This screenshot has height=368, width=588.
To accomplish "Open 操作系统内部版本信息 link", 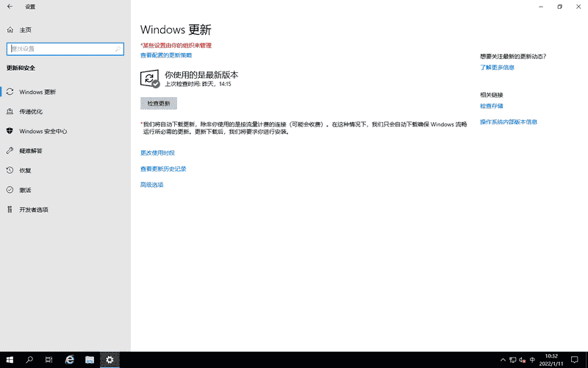I will pyautogui.click(x=509, y=121).
